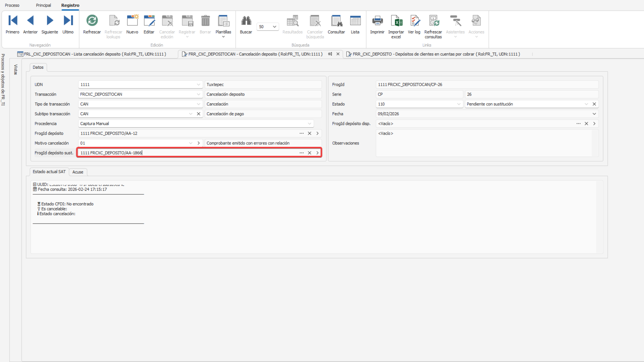Screen dimensions: 644x362
Task: Click the Editar record icon
Action: point(149,21)
